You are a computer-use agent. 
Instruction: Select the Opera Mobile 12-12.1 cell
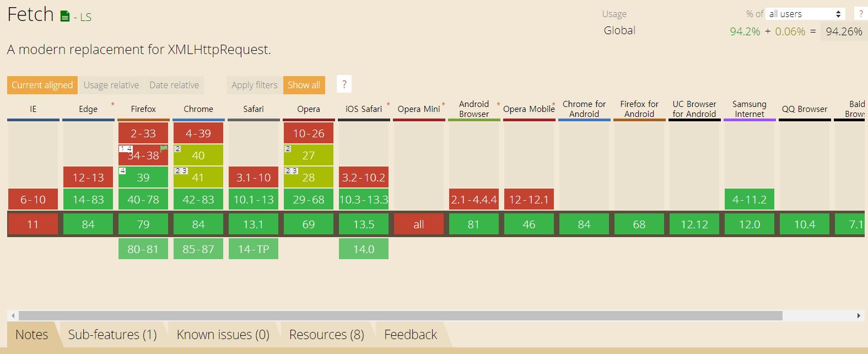[529, 199]
